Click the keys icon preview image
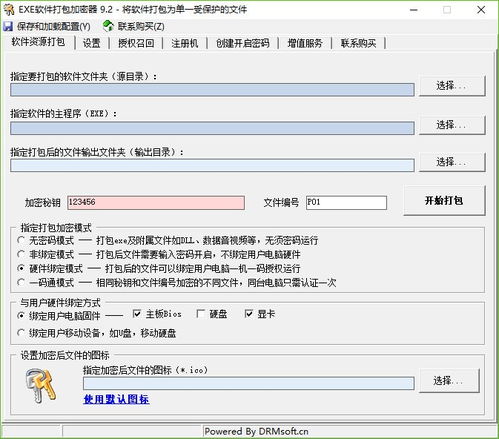Viewport: 499px width, 439px height. [40, 386]
